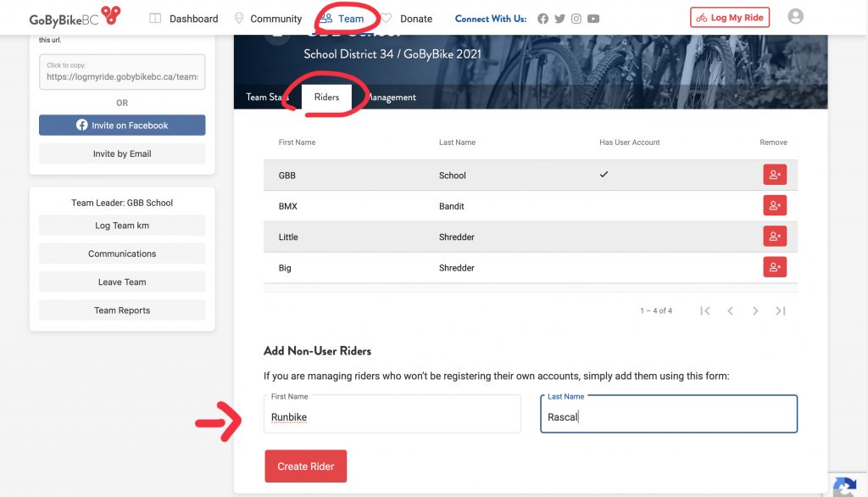This screenshot has height=497, width=868.
Task: Click the Remove column header
Action: coord(773,142)
